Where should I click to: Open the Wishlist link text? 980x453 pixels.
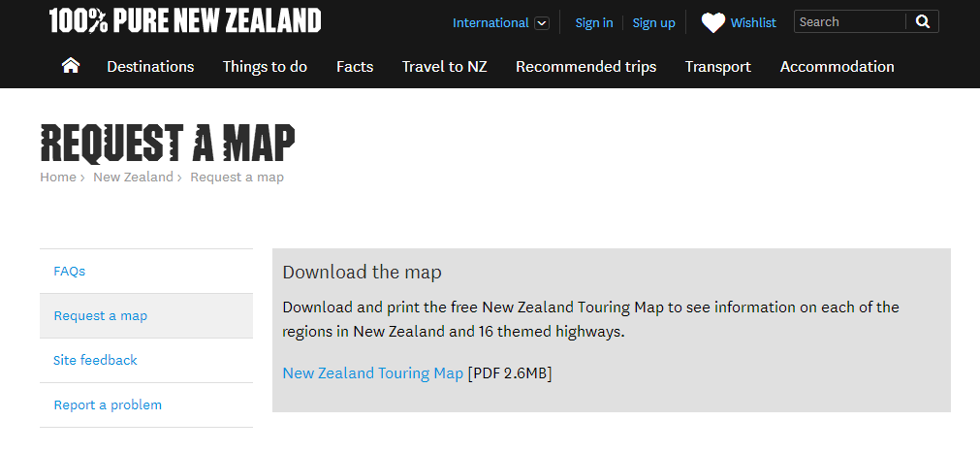(753, 22)
